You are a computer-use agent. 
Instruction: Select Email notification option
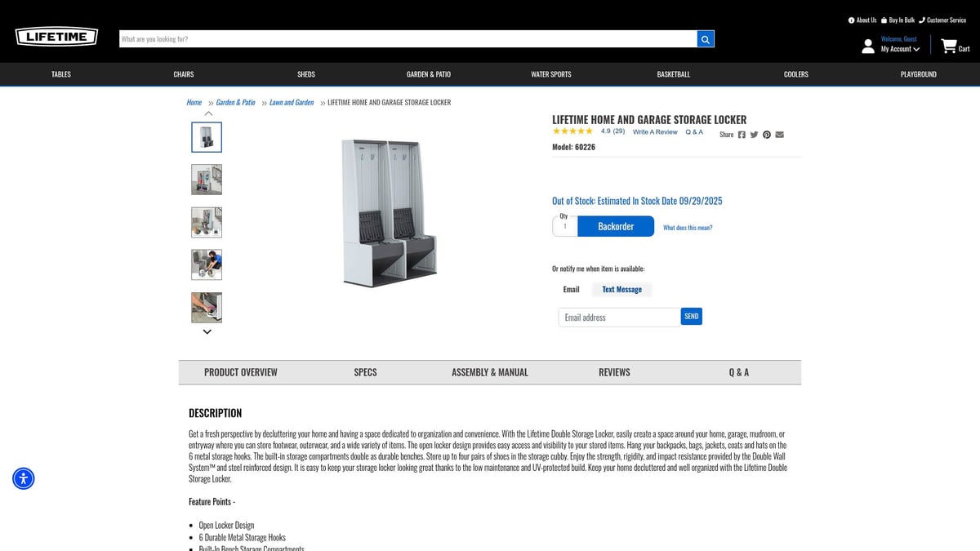click(571, 290)
